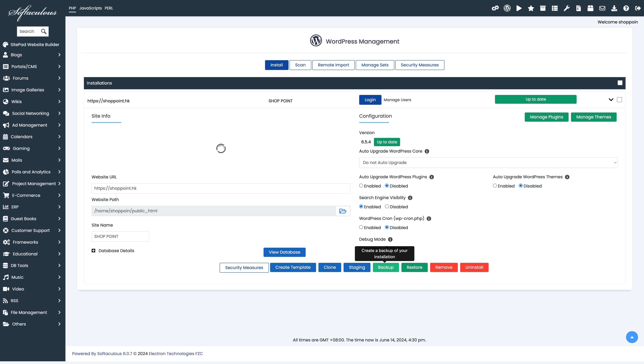Open the Remote Import tab
Viewport: 644px width, 364px height.
333,65
